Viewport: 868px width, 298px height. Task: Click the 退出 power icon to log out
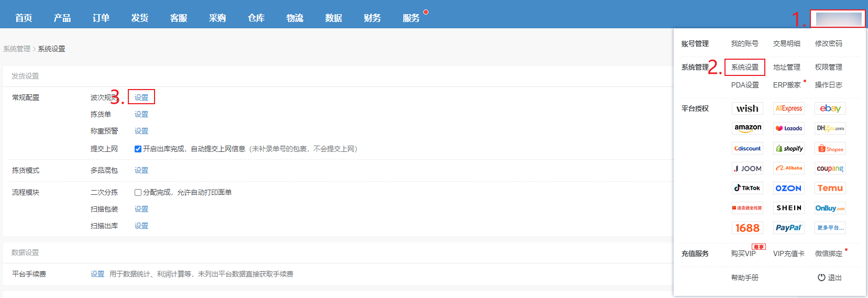coord(821,278)
